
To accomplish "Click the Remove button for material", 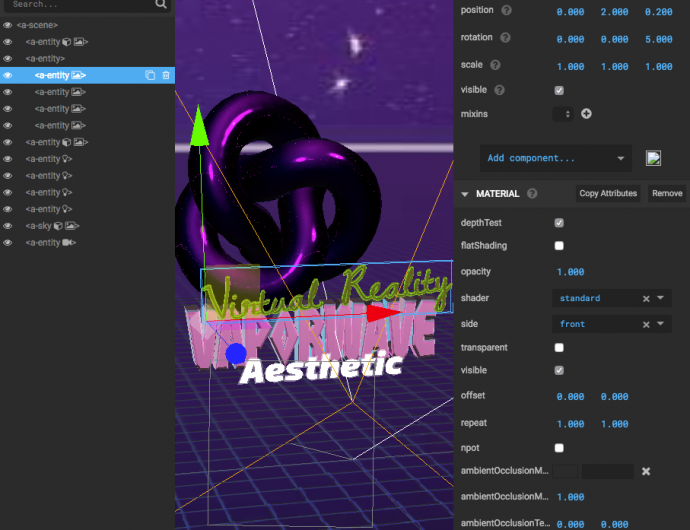I will 667,193.
